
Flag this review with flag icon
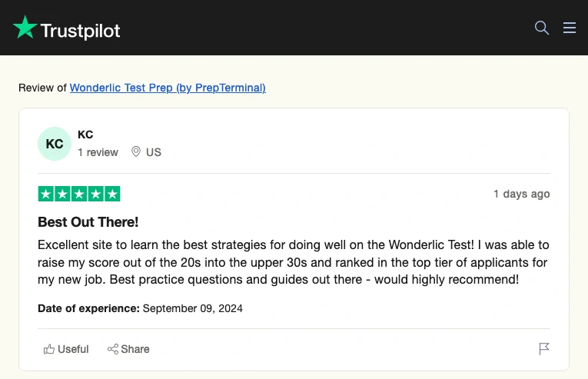tap(544, 348)
